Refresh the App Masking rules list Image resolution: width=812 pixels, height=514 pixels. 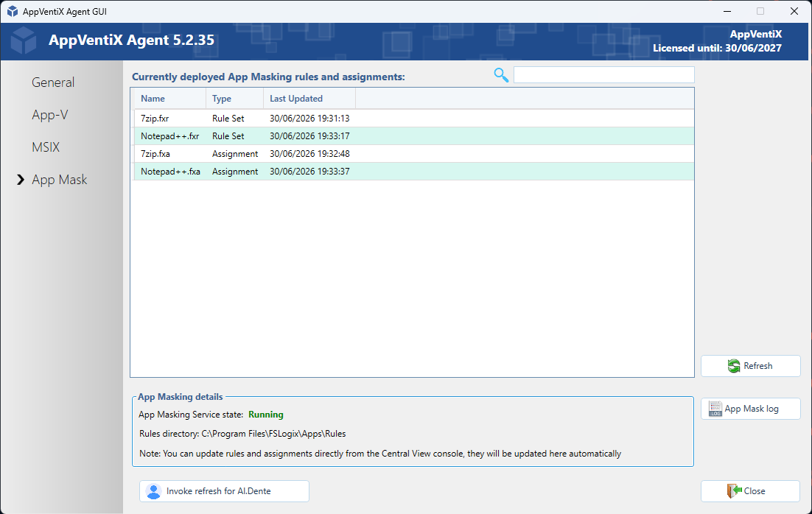coord(750,366)
